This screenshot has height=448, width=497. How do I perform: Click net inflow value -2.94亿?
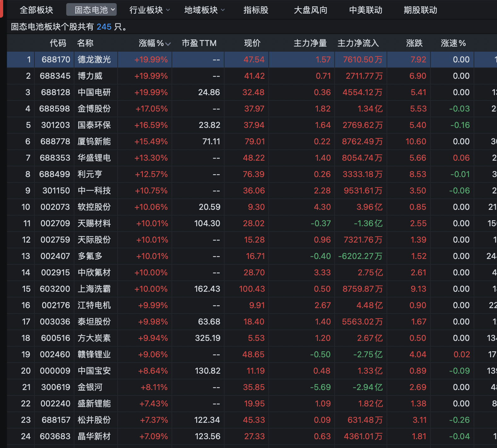pos(367,387)
